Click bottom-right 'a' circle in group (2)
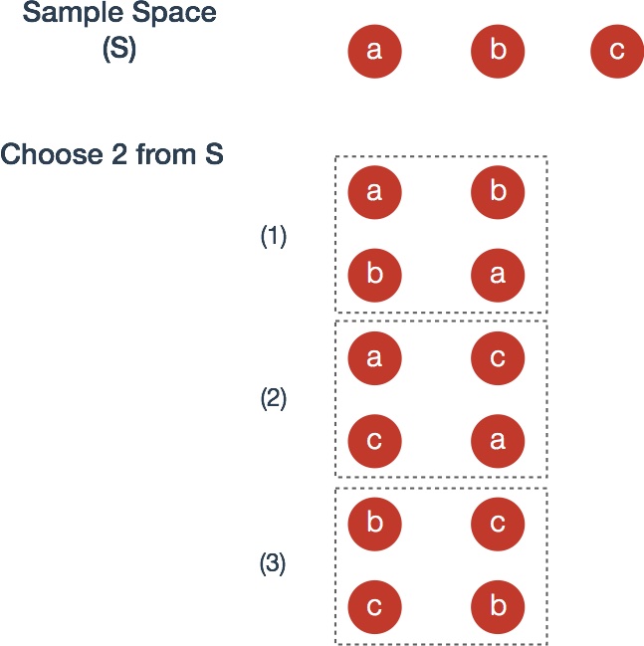The width and height of the screenshot is (644, 646). 498,441
